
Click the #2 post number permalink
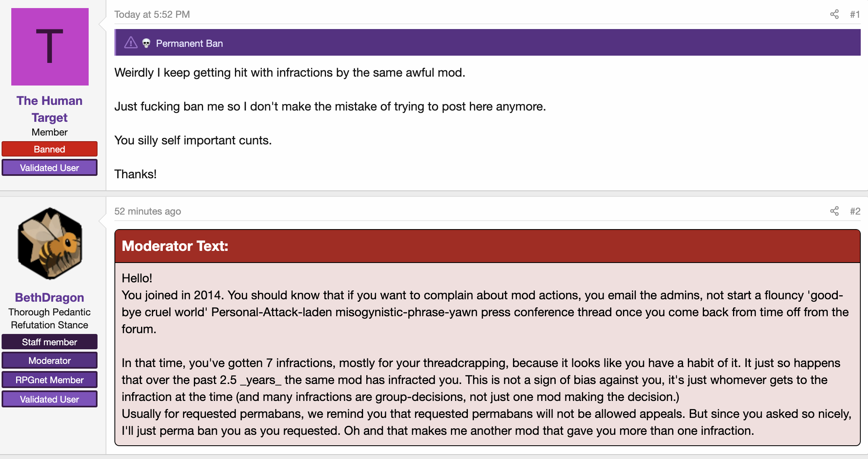(x=855, y=211)
